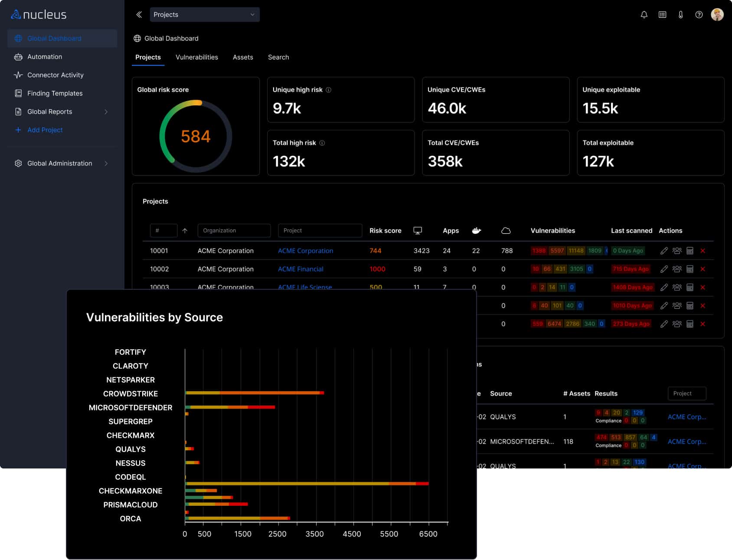Screen dimensions: 732x560
Task: Open the user avatar menu
Action: pos(717,15)
